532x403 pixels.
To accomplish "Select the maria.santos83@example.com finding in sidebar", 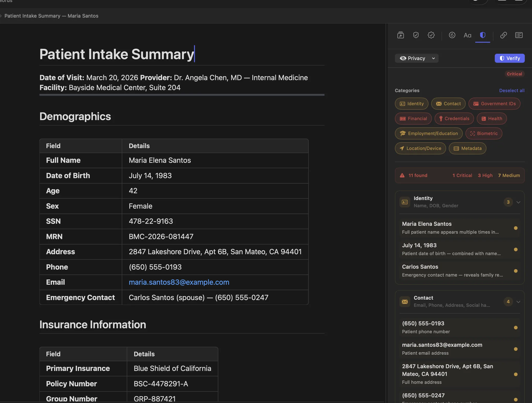I will [459, 349].
